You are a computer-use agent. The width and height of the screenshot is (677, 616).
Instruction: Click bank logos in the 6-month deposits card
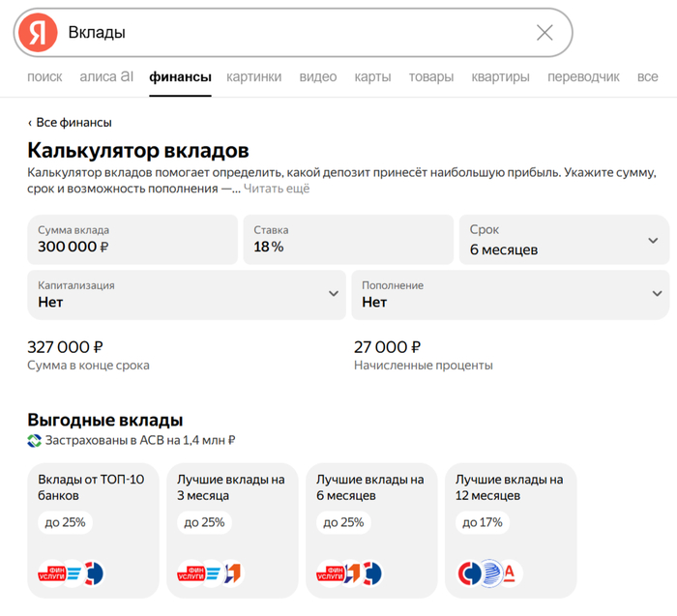pyautogui.click(x=349, y=573)
